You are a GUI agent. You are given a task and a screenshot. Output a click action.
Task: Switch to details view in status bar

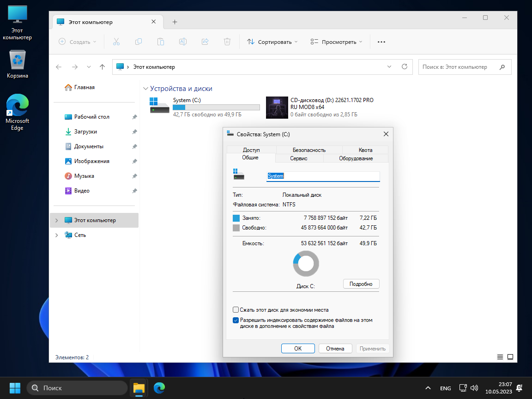pos(500,357)
